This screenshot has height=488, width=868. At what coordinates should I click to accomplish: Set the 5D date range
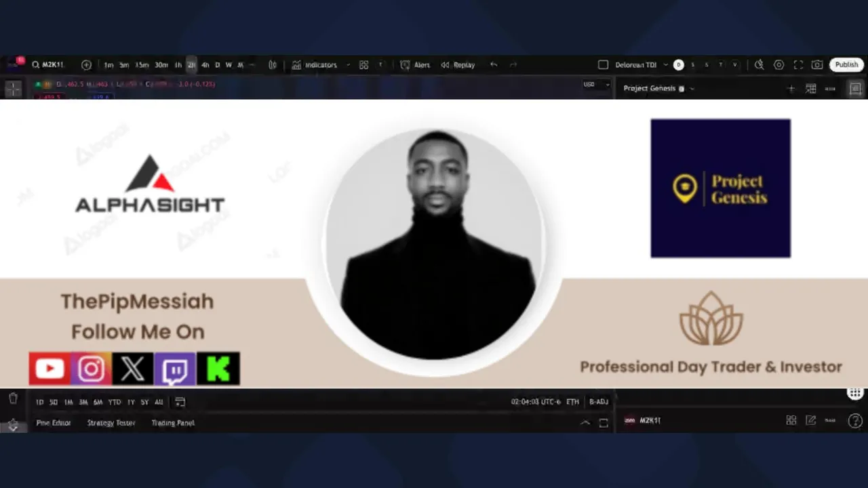54,402
